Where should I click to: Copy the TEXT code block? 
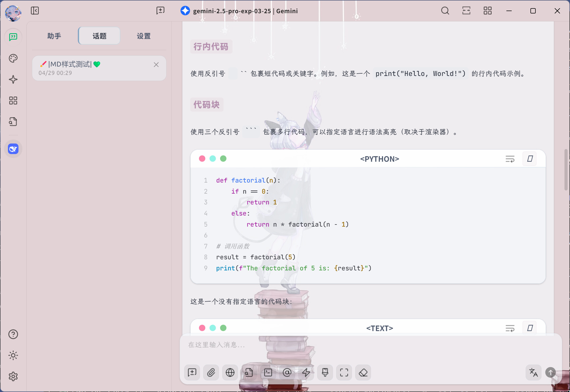point(530,328)
